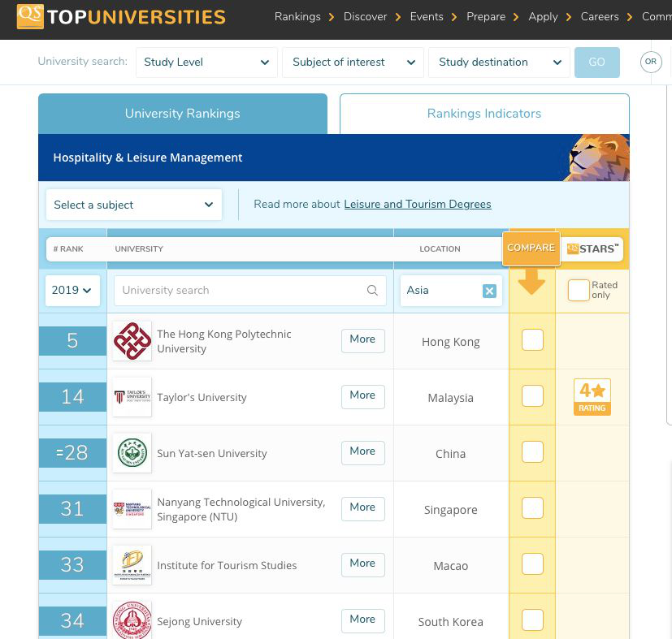Tick compare box for Sejong University
Image resolution: width=672 pixels, height=639 pixels.
point(532,620)
